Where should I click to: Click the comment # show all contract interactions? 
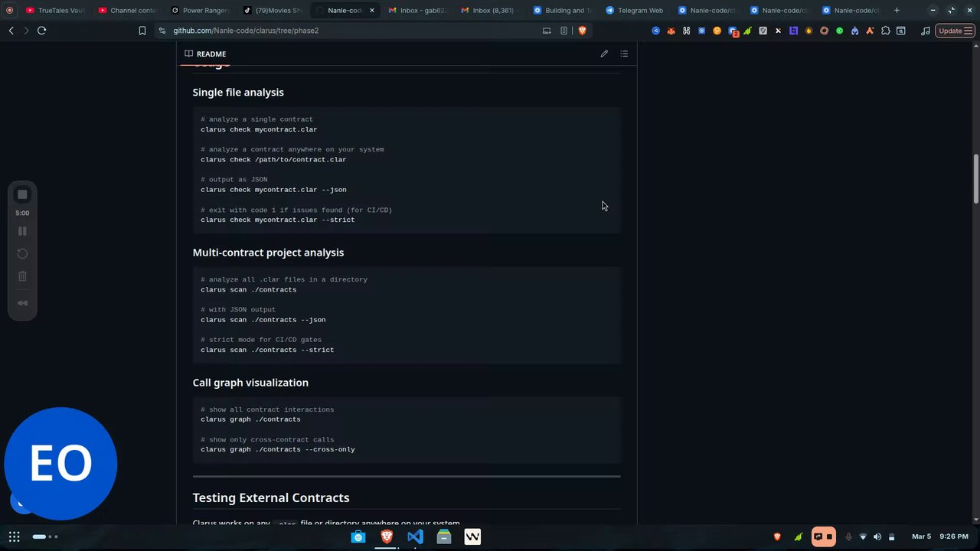tap(267, 409)
